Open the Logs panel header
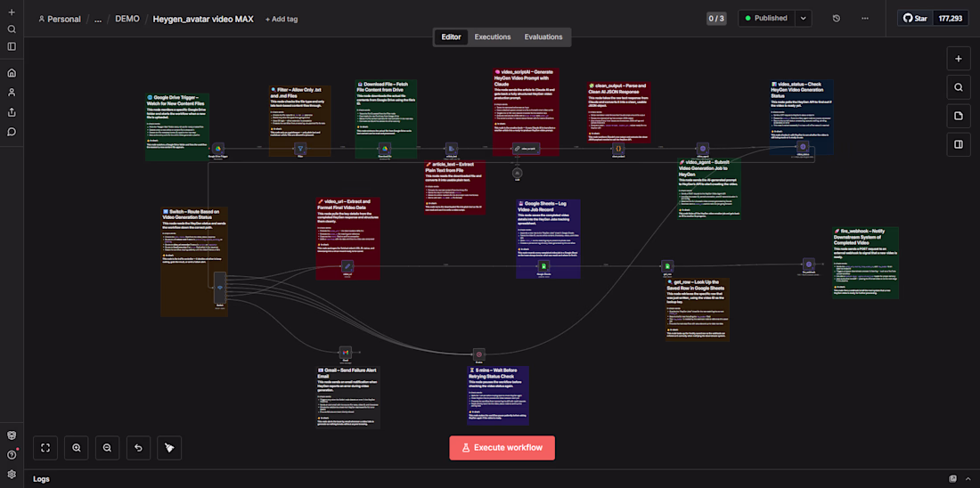Screen dimensions: 980x488 41,478
